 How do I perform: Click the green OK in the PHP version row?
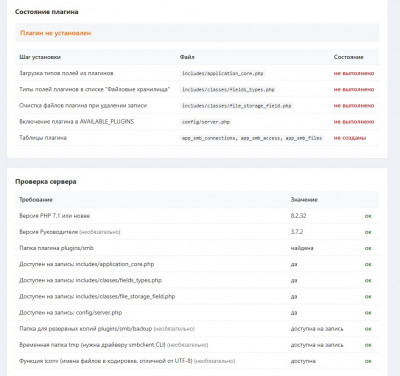(x=368, y=216)
